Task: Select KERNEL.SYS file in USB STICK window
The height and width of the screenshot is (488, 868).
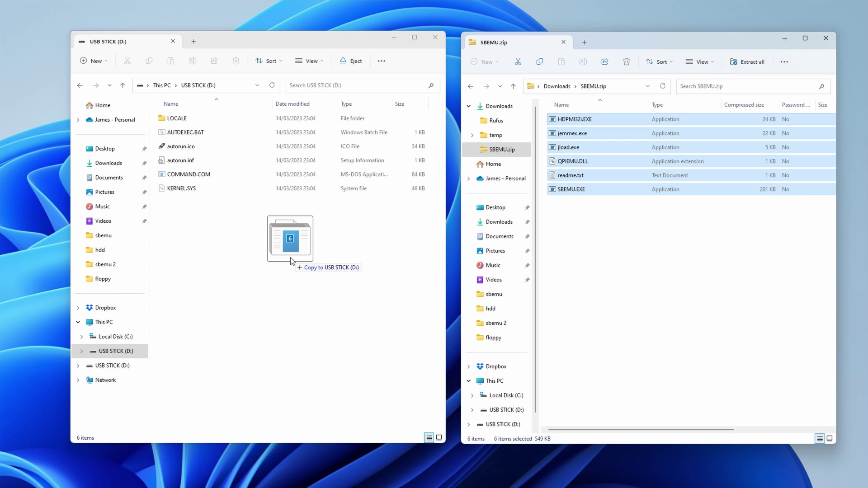Action: coord(292,188)
